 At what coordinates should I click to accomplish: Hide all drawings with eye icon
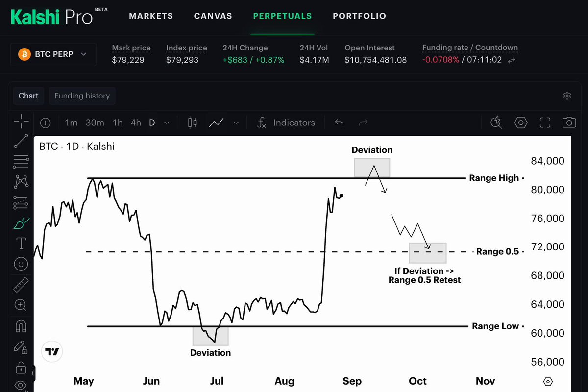pyautogui.click(x=21, y=385)
